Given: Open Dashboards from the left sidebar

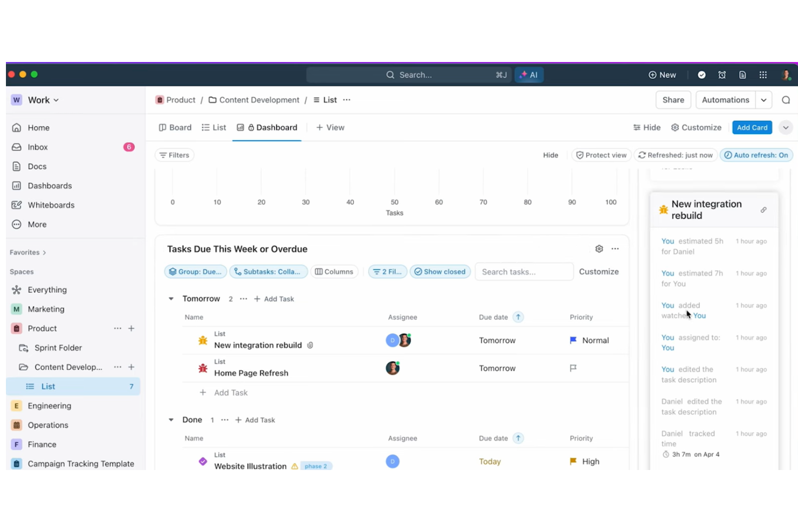Looking at the screenshot, I should click(50, 185).
